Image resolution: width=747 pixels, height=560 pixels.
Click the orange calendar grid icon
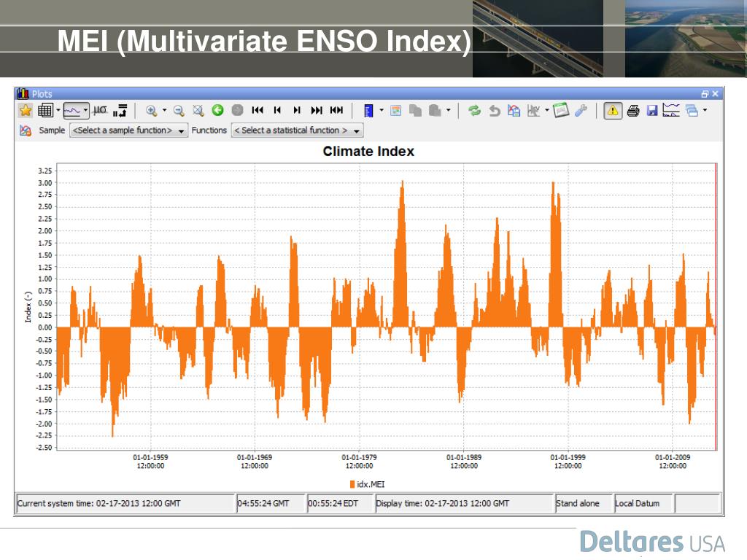coord(395,111)
